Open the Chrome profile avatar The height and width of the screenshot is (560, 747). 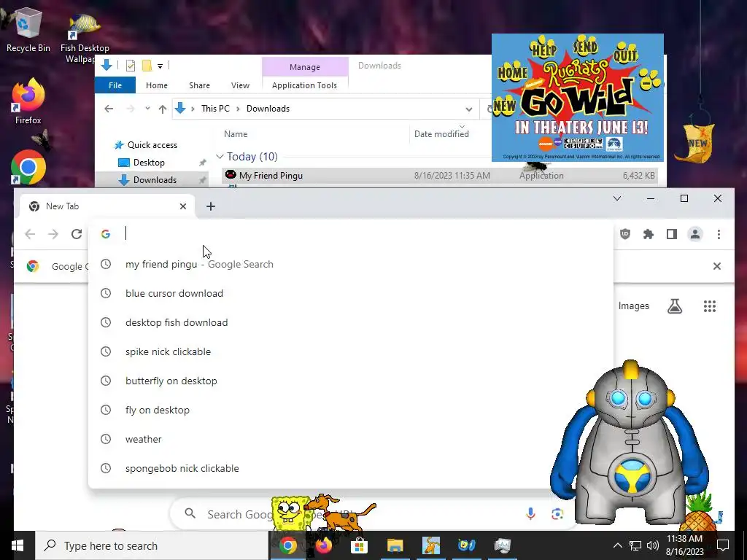tap(695, 234)
